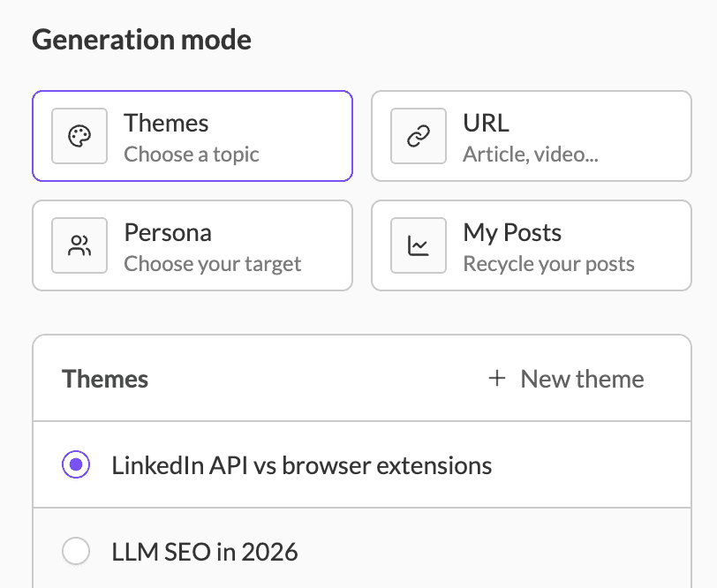Switch to the Themes generation mode title

[166, 123]
